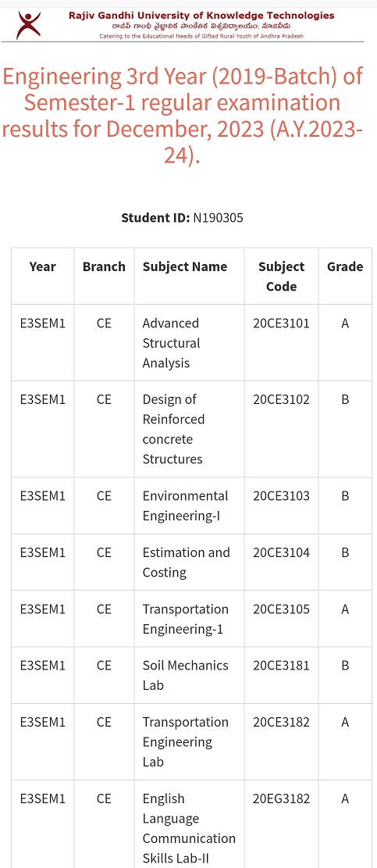The width and height of the screenshot is (377, 868).
Task: Select the Soil Mechanics Lab row
Action: (192, 675)
